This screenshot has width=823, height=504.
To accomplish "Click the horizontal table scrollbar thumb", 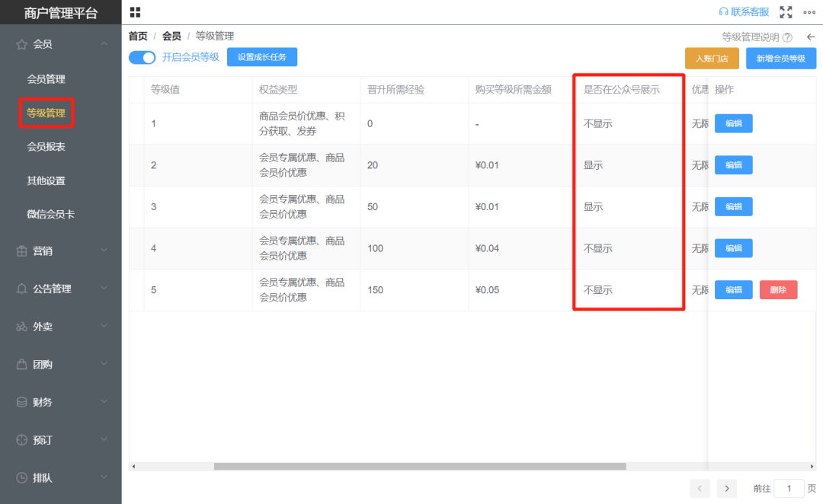I will (420, 466).
